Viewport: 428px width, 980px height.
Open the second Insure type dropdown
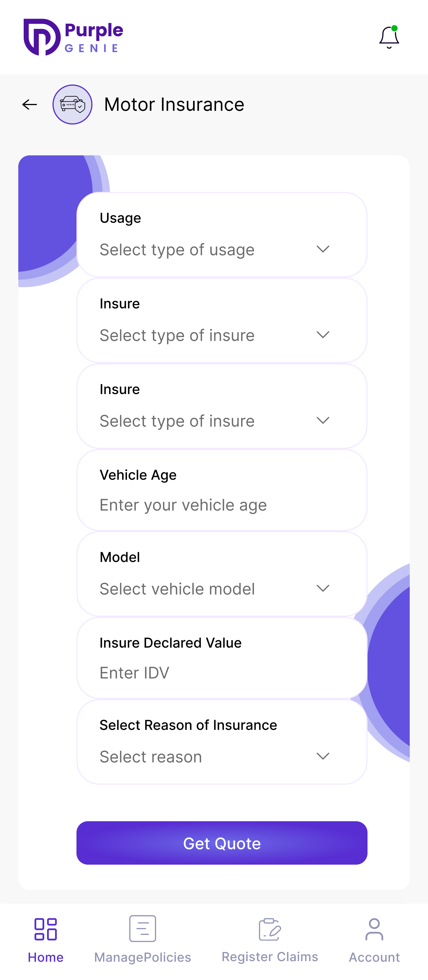[214, 421]
